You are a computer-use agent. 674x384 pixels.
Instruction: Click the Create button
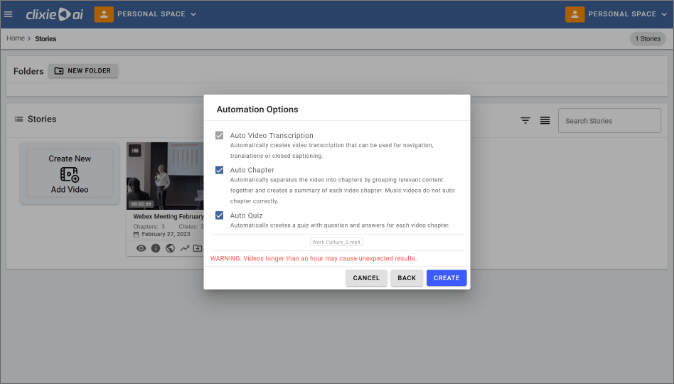pos(446,278)
